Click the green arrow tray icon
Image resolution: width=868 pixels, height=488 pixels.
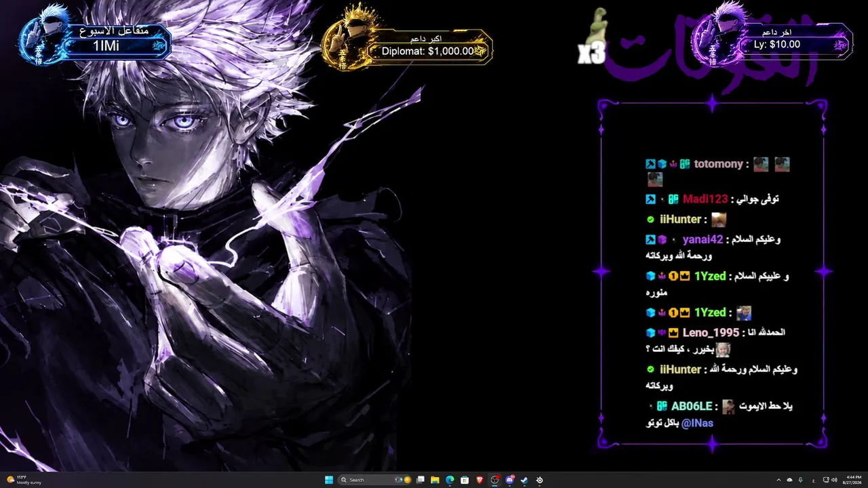pyautogui.click(x=801, y=480)
